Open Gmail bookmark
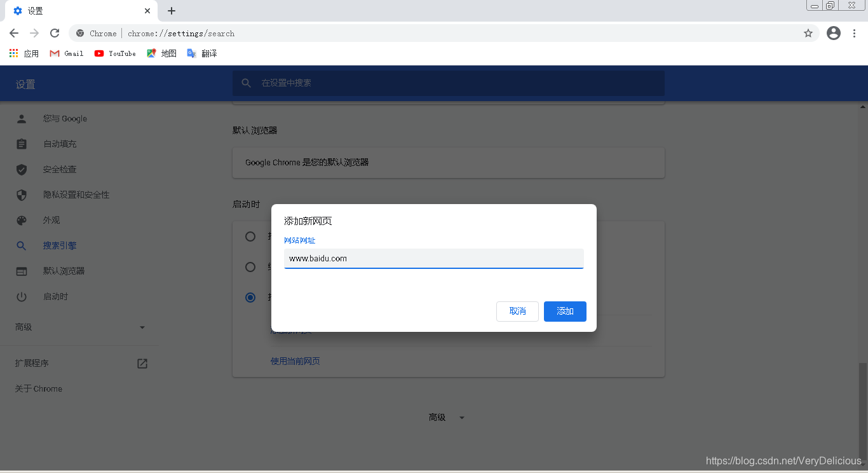Screen dimensions: 868x473 [67, 53]
